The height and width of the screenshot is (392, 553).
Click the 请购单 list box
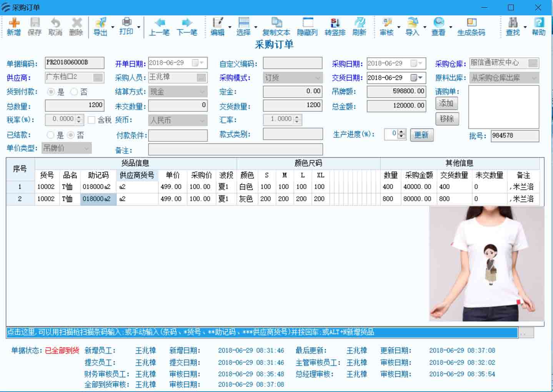(504, 107)
